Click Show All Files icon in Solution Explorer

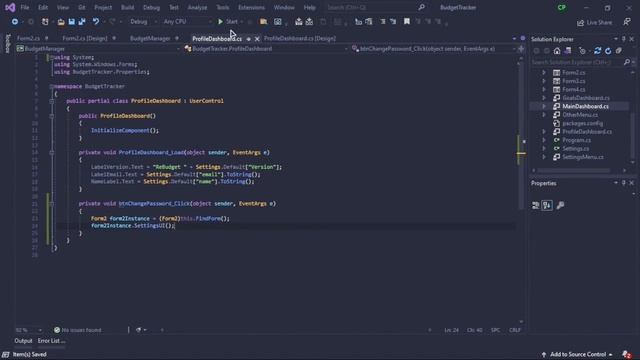(619, 51)
